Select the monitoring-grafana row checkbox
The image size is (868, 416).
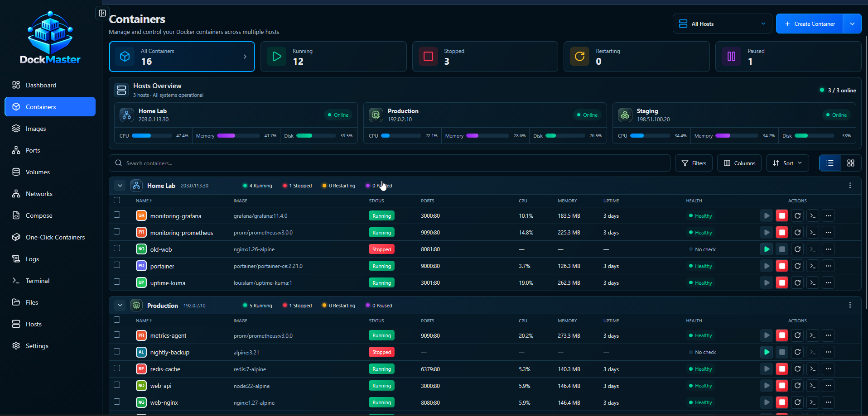point(117,215)
